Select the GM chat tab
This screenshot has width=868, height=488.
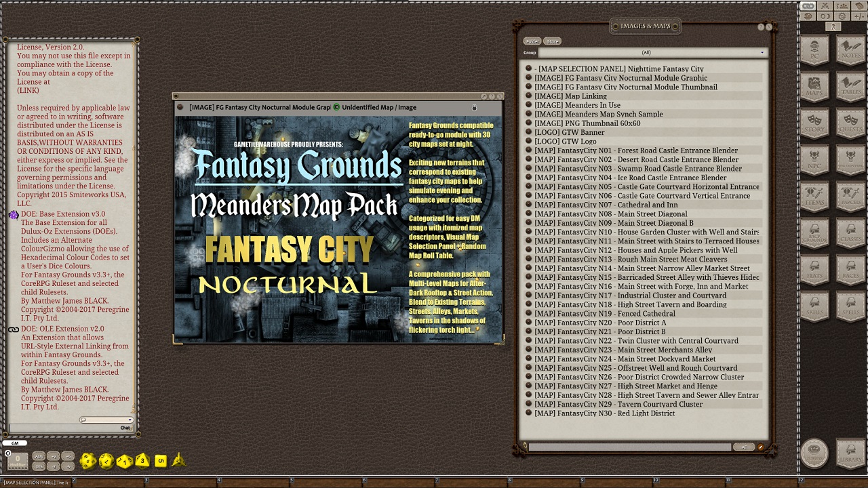(15, 443)
